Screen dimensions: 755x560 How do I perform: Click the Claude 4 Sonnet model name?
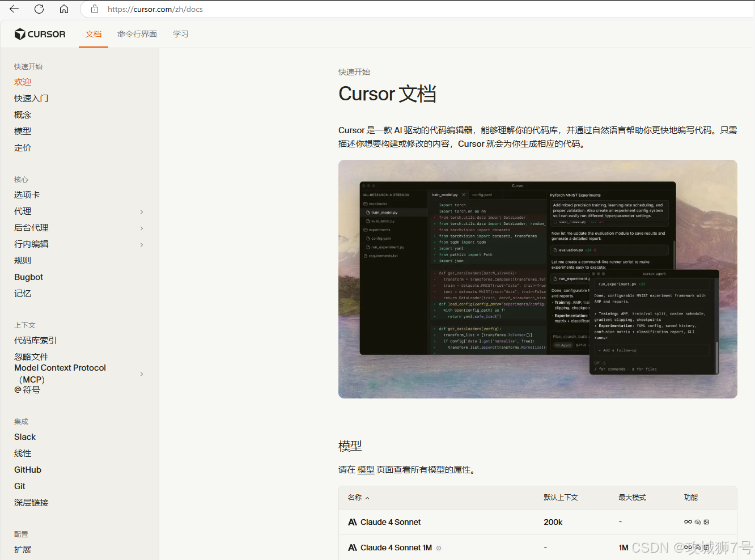391,522
